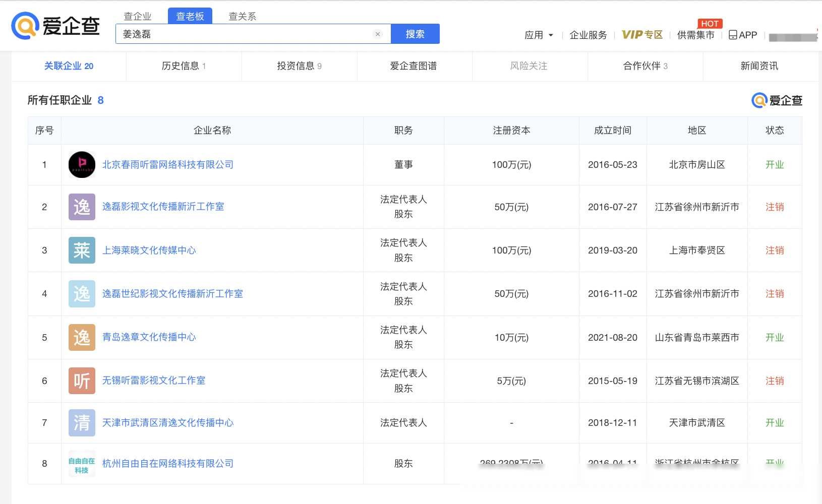Open the VIP专区 link
The height and width of the screenshot is (504, 822).
[x=642, y=35]
